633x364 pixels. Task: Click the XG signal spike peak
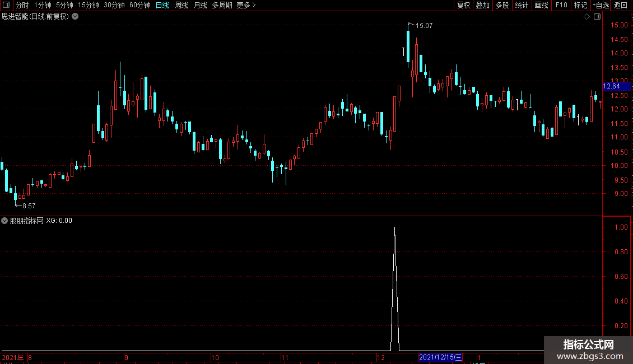tap(394, 228)
